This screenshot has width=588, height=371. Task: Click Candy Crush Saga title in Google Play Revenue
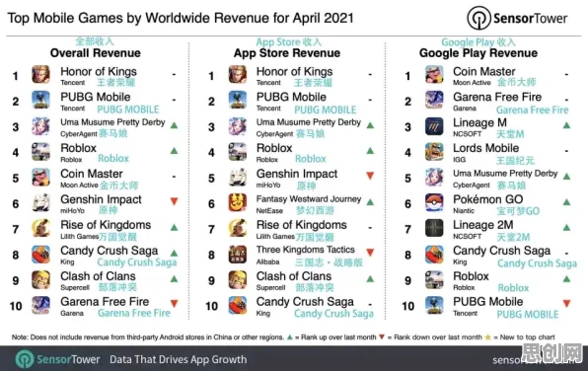pyautogui.click(x=502, y=251)
